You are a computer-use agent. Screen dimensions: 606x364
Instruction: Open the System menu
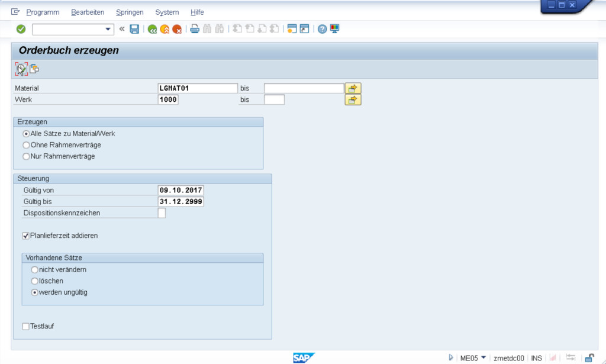pyautogui.click(x=167, y=12)
